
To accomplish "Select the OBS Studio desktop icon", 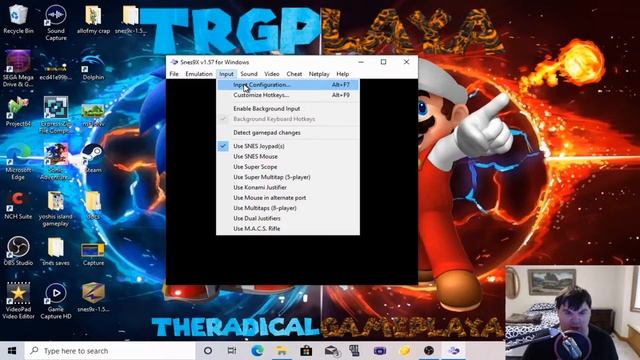I will (x=18, y=251).
